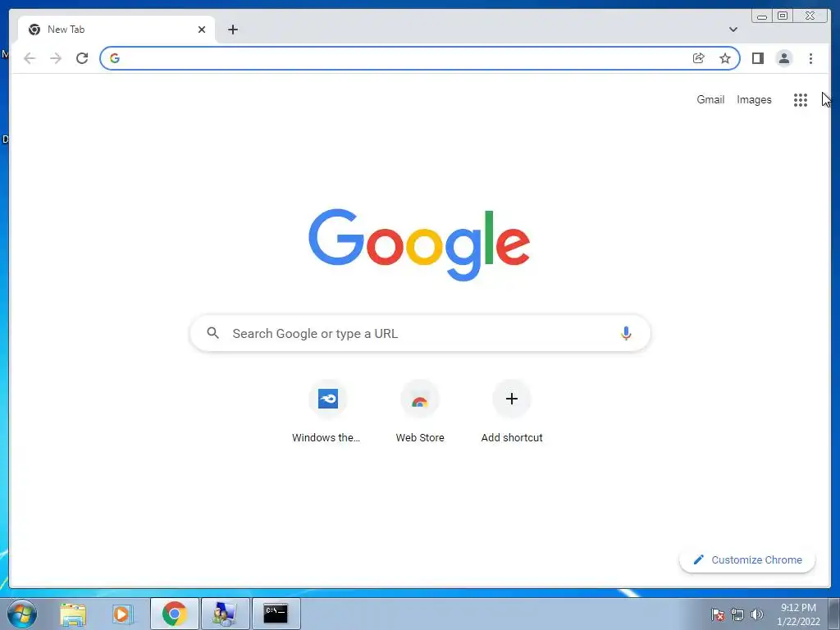Open the profile avatar button

(x=783, y=58)
